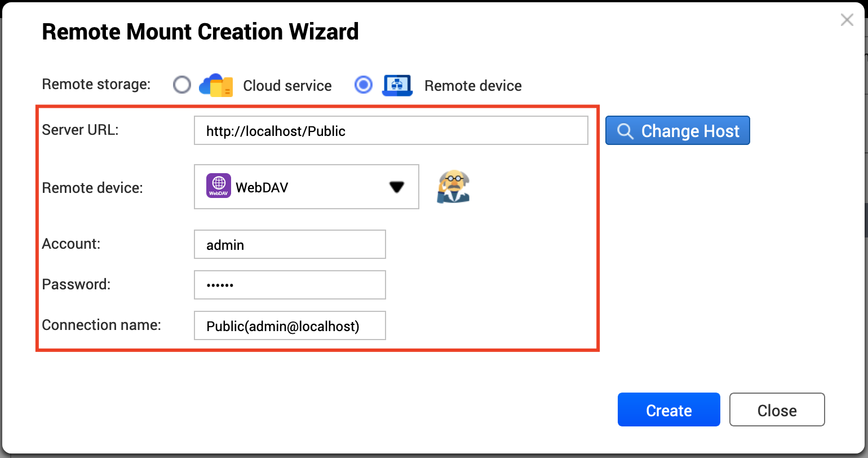Click the magnifier icon on Change Host
Image resolution: width=868 pixels, height=458 pixels.
point(625,131)
